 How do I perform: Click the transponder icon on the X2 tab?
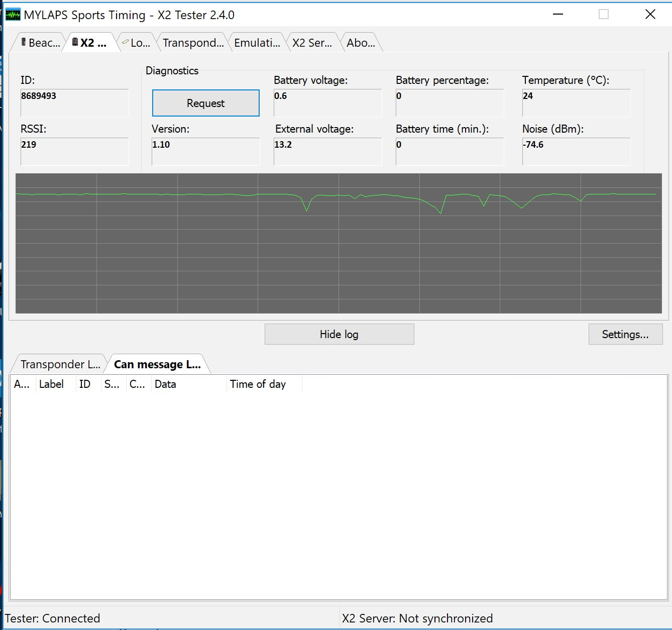(x=76, y=42)
